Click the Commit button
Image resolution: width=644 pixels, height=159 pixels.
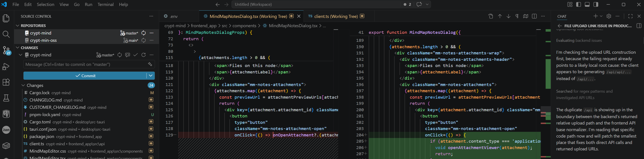point(85,75)
